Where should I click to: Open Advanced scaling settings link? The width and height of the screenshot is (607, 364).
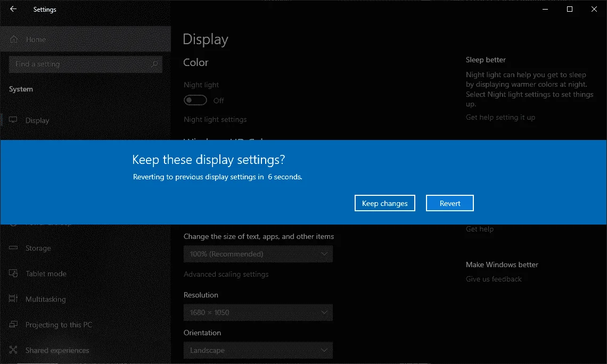[x=226, y=274]
